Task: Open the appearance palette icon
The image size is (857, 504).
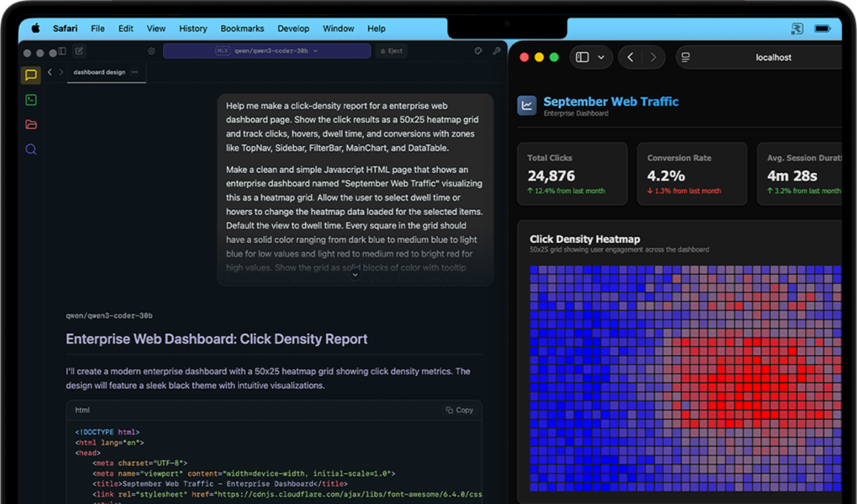Action: point(478,51)
